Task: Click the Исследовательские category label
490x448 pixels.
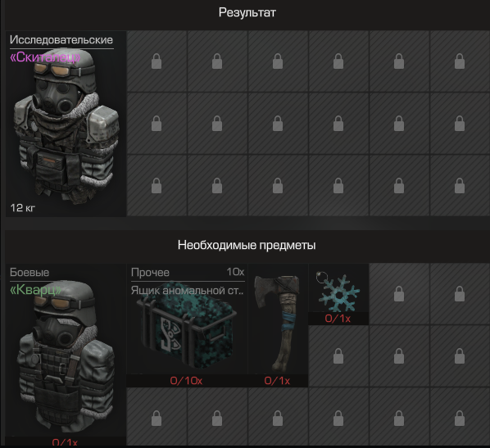Action: click(61, 40)
